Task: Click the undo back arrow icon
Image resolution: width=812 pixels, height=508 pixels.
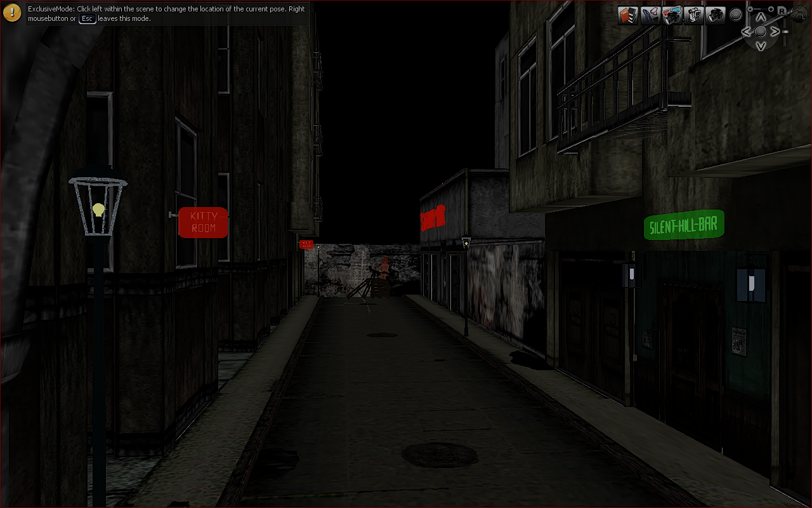Action: point(799,15)
